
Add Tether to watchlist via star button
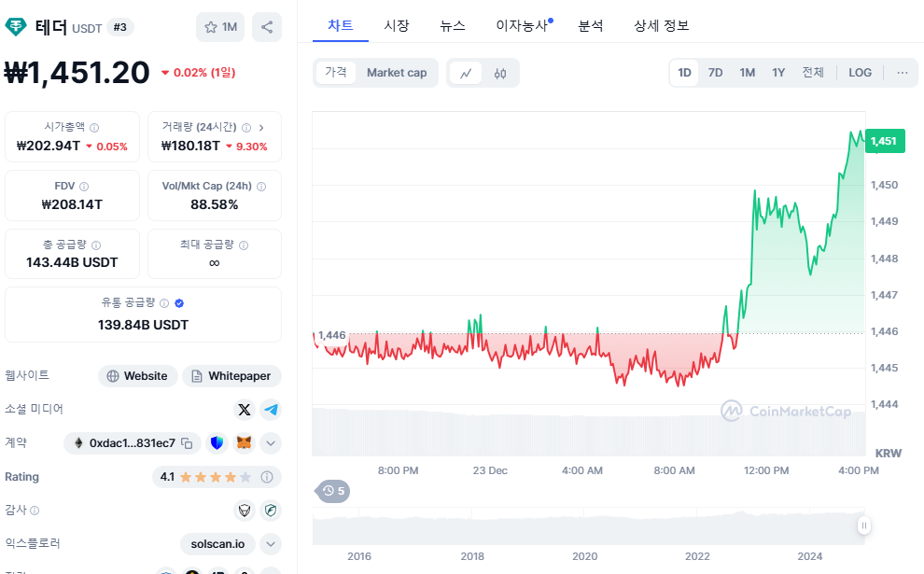click(220, 27)
